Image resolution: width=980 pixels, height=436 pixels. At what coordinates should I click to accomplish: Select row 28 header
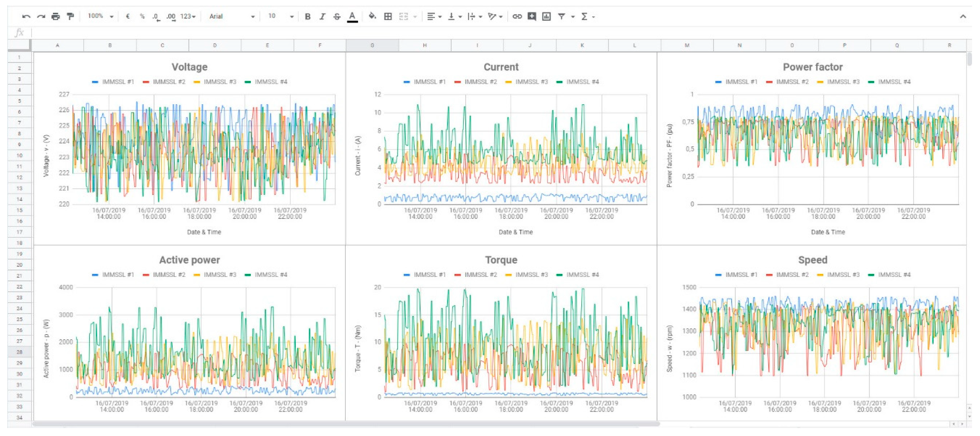point(19,352)
